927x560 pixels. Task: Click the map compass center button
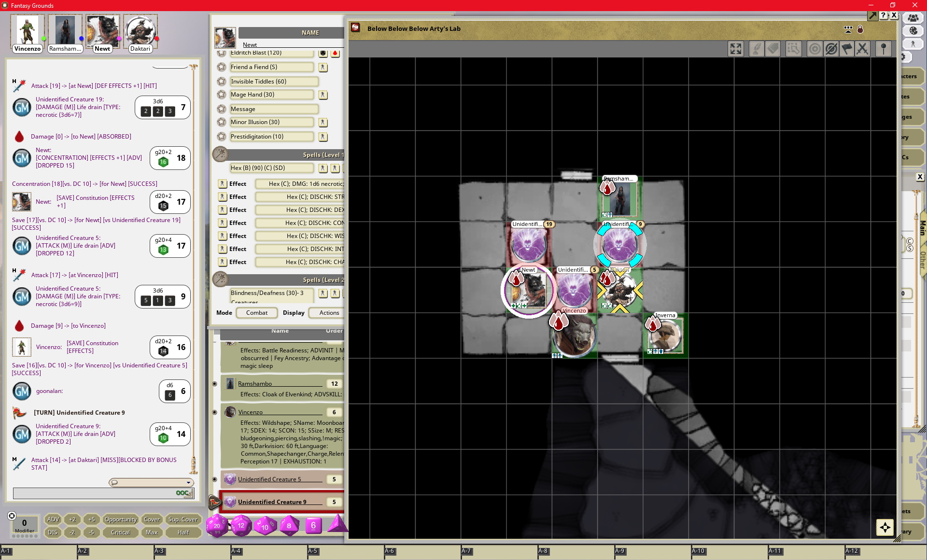885,527
